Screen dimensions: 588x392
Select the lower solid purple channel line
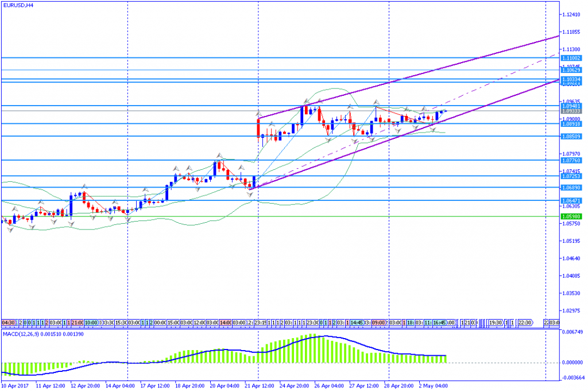tap(405, 134)
